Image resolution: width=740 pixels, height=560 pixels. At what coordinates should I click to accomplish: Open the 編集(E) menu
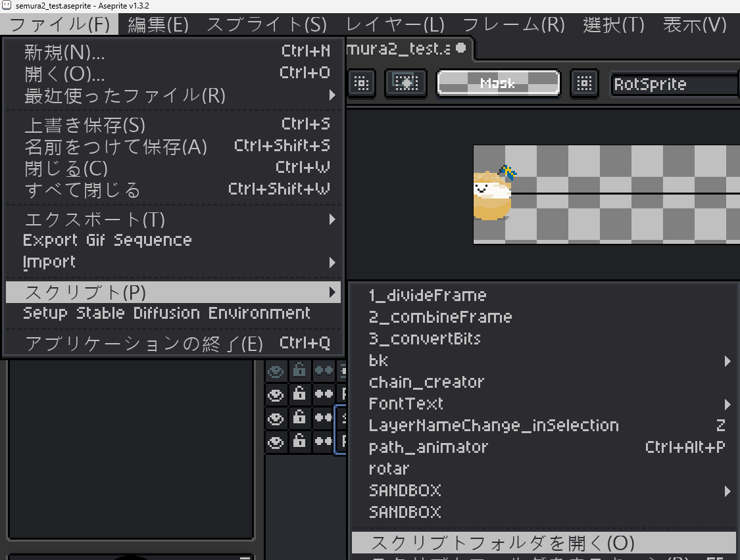coord(158,24)
